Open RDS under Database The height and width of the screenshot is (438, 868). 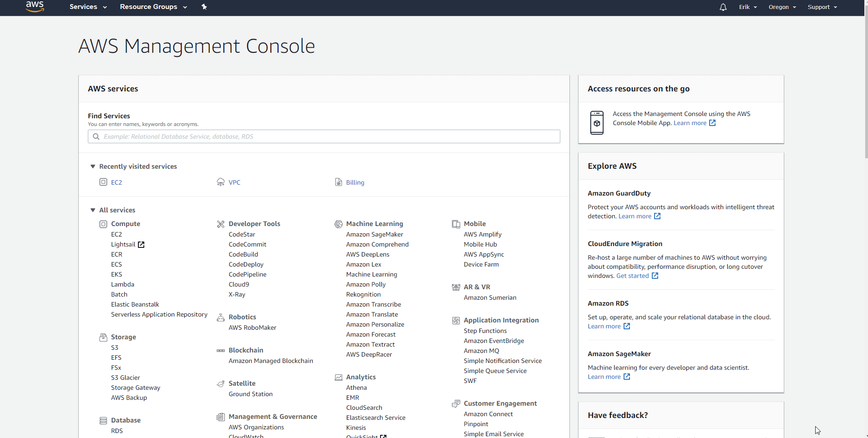pyautogui.click(x=117, y=431)
